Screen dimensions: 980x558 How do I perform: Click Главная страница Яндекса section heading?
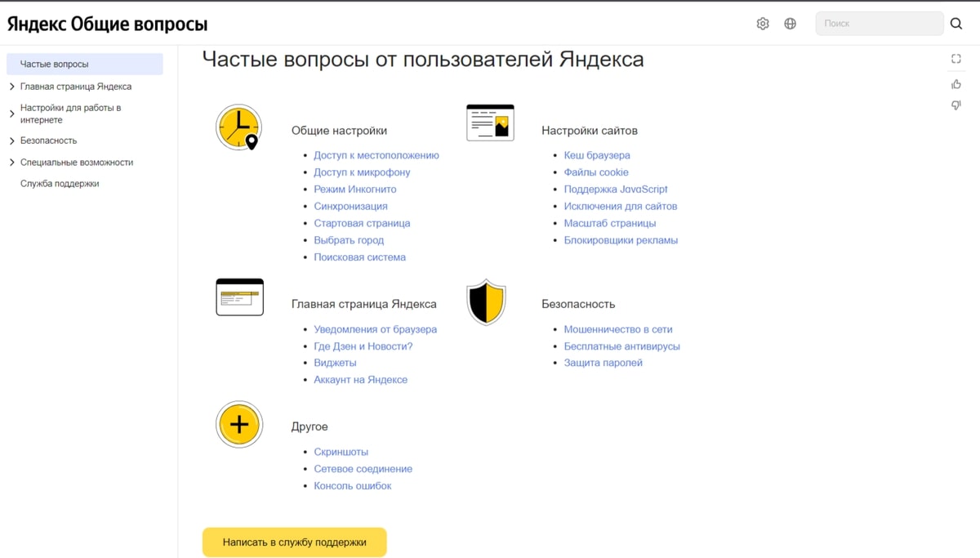(x=364, y=304)
